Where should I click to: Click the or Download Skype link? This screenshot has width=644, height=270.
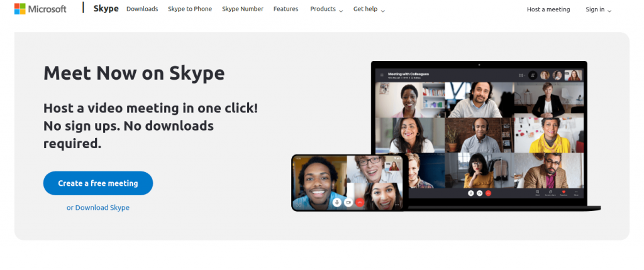(98, 208)
